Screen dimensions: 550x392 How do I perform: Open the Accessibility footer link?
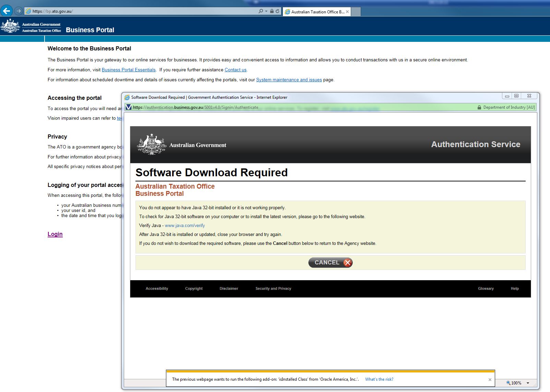[157, 288]
